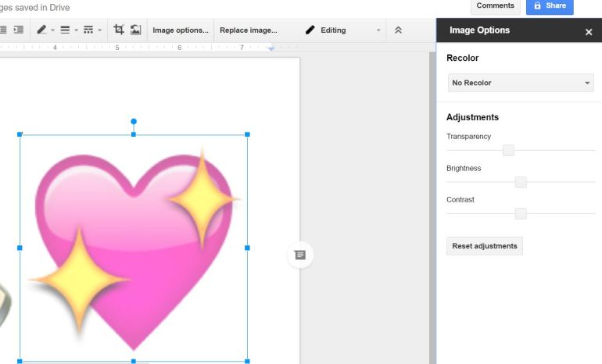Open the Comments button
The width and height of the screenshot is (602, 364).
click(x=496, y=6)
